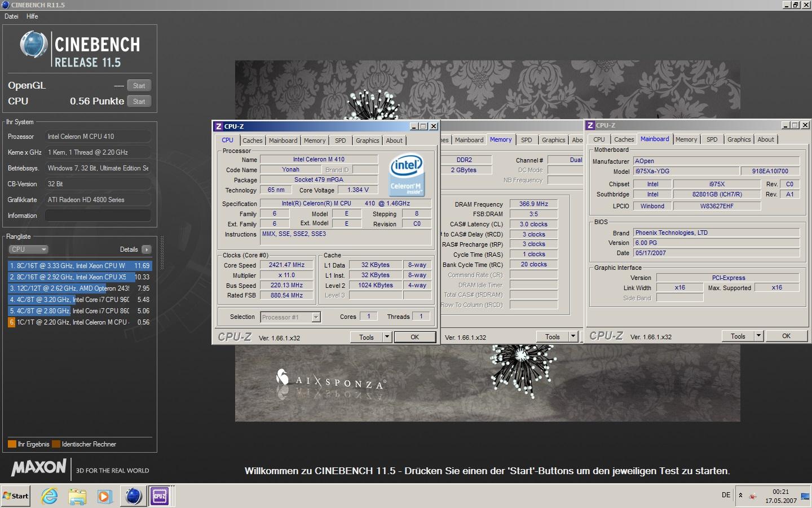Switch to SPD tab in front CPU-Z

point(341,141)
